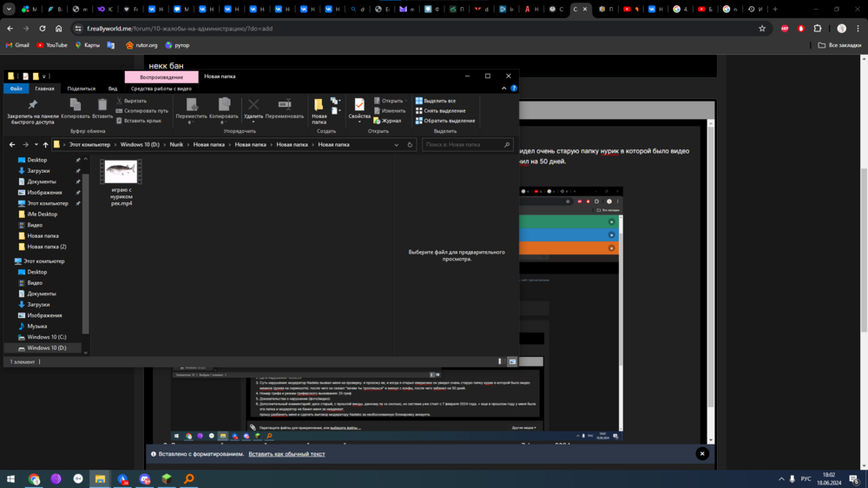
Task: Select Музыка in the navigation tree
Action: click(37, 326)
